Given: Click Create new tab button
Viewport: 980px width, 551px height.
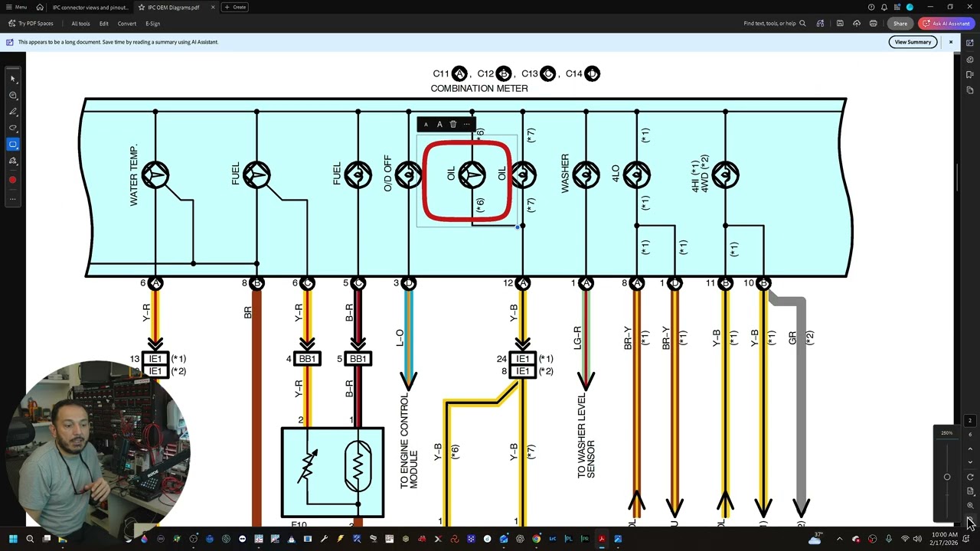Looking at the screenshot, I should (235, 7).
